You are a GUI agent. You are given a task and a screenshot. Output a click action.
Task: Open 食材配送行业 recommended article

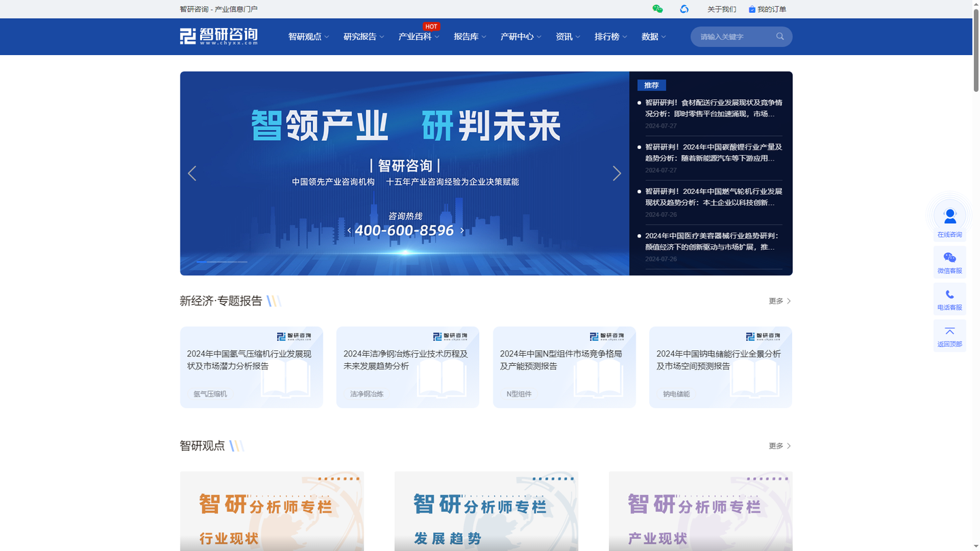point(713,108)
